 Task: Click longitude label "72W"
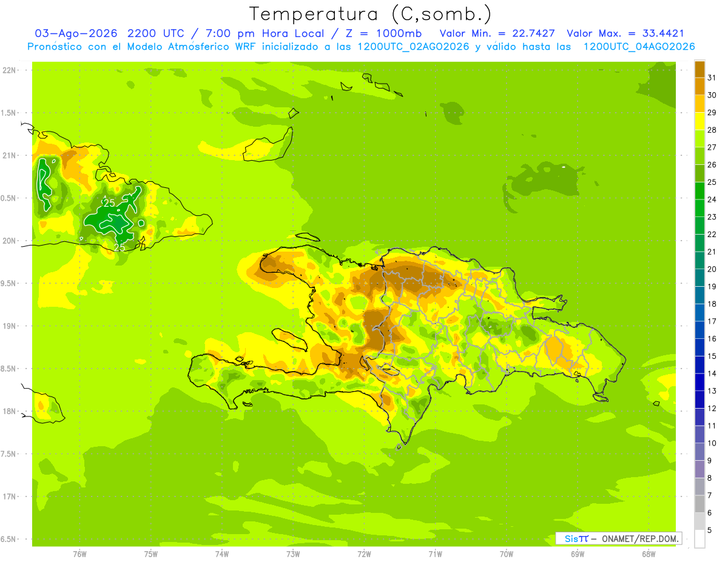[x=364, y=554]
